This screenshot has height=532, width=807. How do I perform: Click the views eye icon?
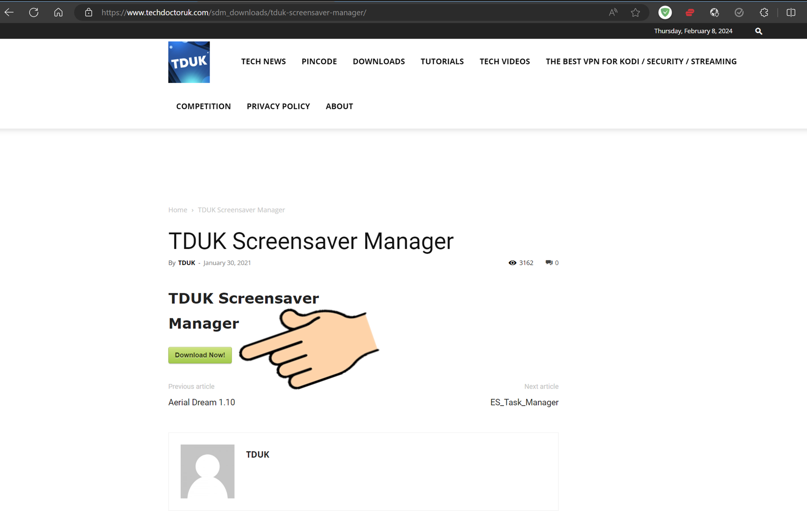tap(512, 263)
